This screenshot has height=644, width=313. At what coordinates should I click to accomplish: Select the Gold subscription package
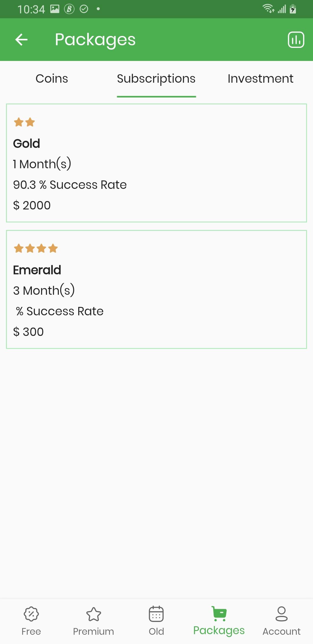click(x=156, y=163)
